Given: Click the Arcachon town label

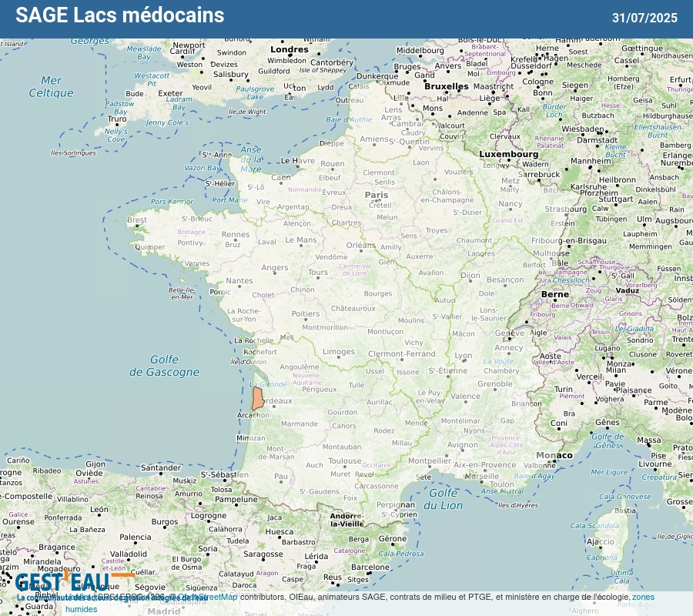Looking at the screenshot, I should tap(253, 415).
